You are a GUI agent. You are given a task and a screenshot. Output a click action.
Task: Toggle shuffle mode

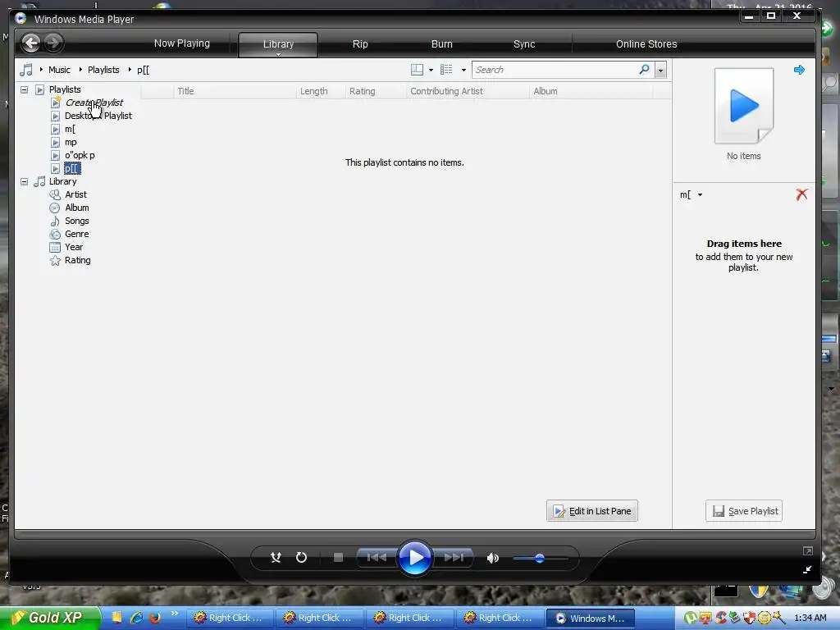click(x=276, y=558)
